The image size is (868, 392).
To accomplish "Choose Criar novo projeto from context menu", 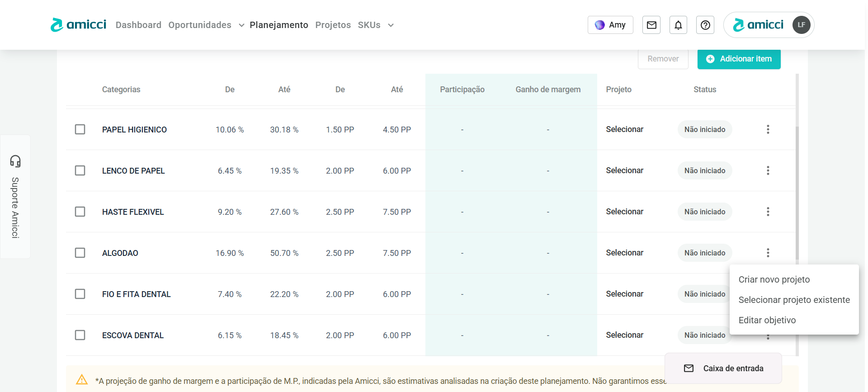I will (774, 279).
